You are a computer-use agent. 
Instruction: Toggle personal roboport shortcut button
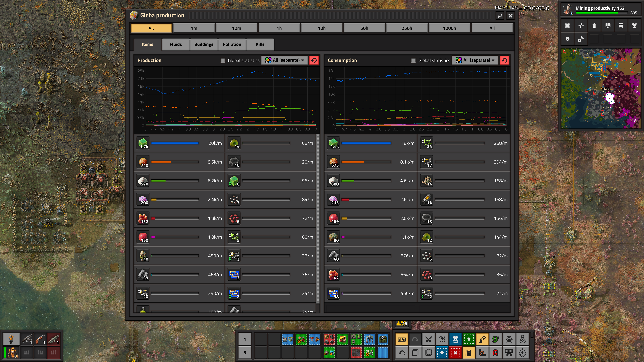[469, 353]
